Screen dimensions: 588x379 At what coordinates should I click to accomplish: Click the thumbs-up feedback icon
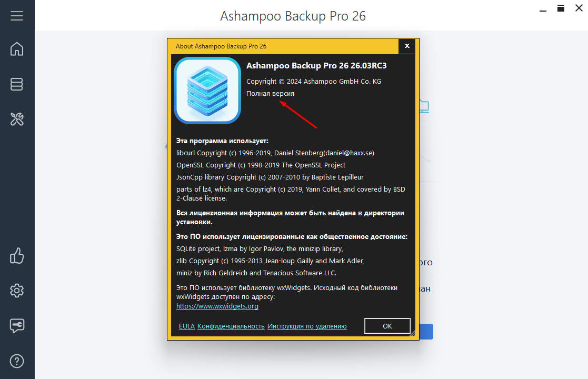[17, 256]
